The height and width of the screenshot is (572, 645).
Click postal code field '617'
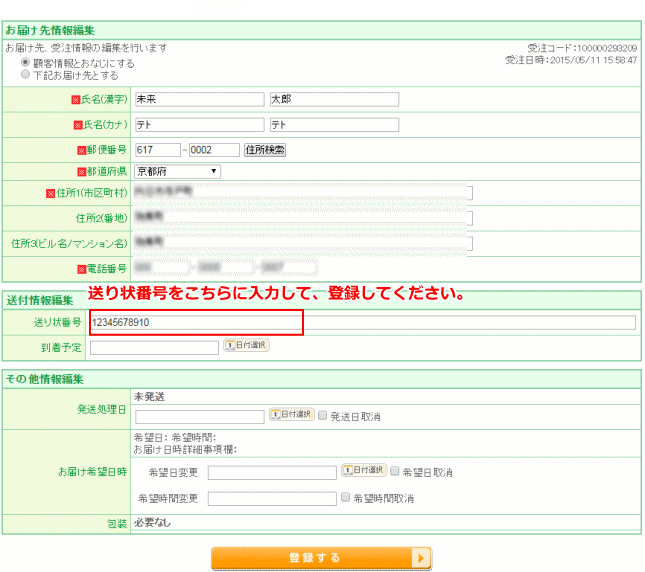point(158,150)
